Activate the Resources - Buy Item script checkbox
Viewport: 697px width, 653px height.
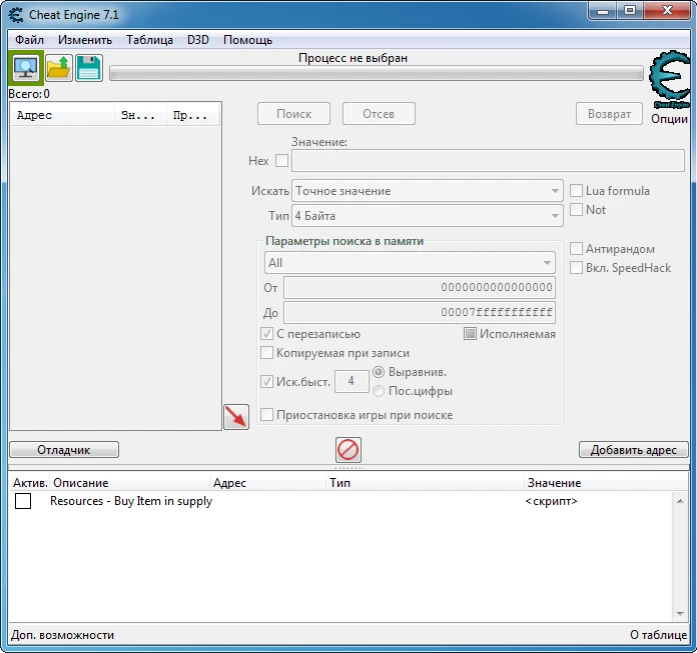click(23, 502)
